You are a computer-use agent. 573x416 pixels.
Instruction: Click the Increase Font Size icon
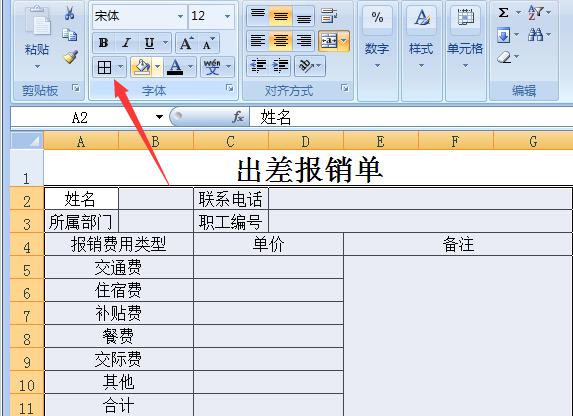point(186,44)
